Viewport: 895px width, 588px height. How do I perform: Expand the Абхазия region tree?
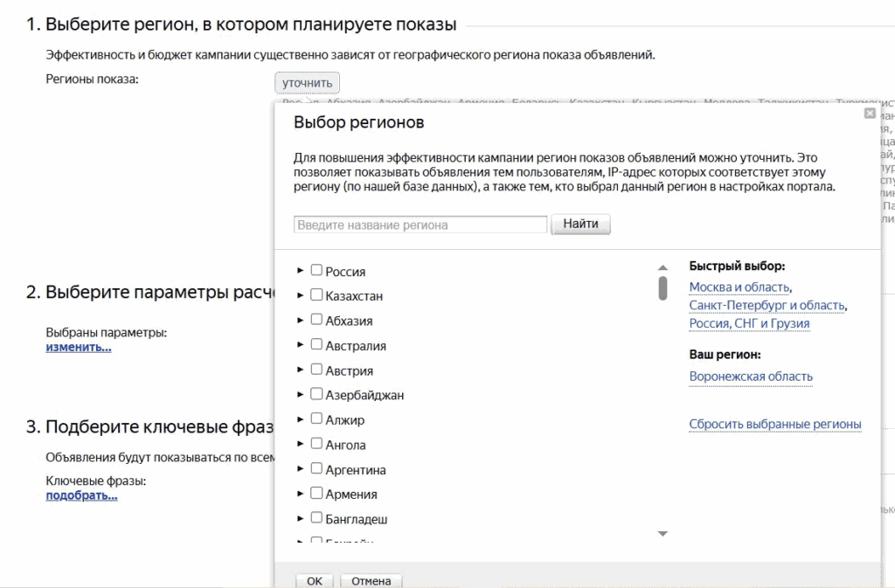point(301,320)
